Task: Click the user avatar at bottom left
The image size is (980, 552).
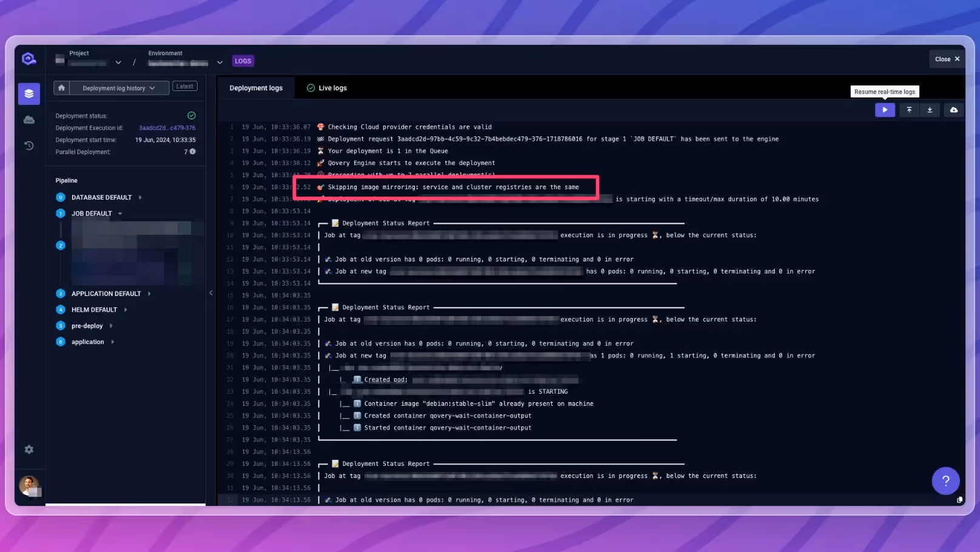Action: click(29, 485)
